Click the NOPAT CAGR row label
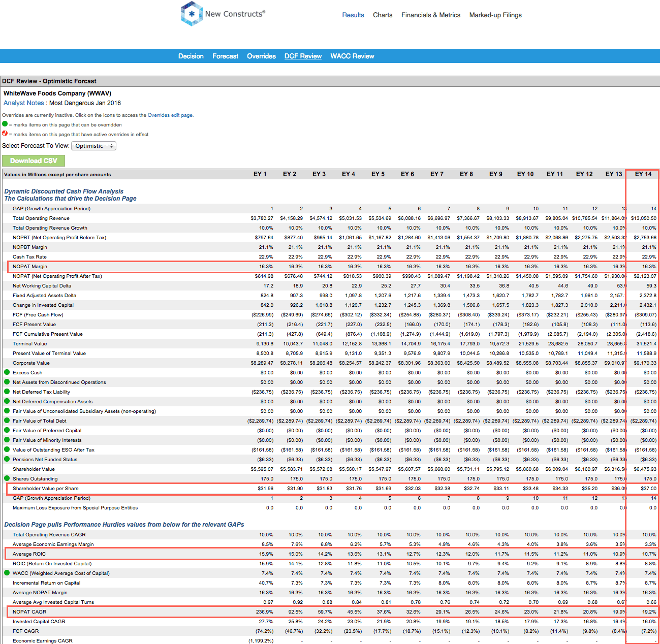The height and width of the screenshot is (644, 660). 29,612
